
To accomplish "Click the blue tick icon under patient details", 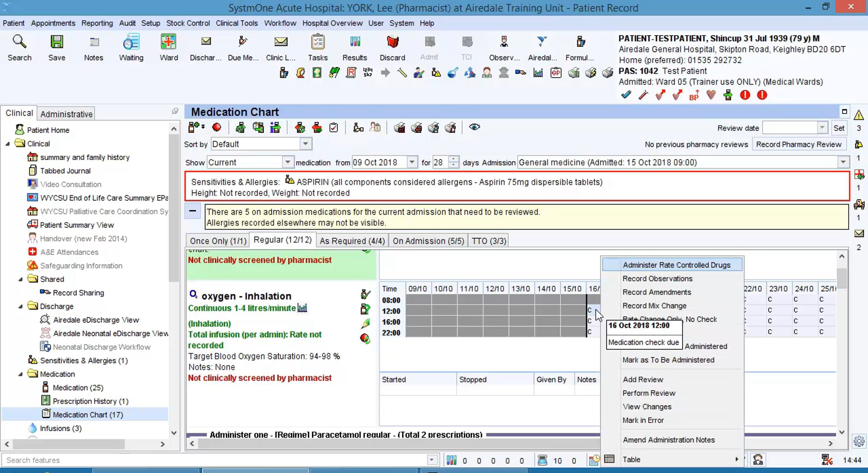I will pos(626,95).
